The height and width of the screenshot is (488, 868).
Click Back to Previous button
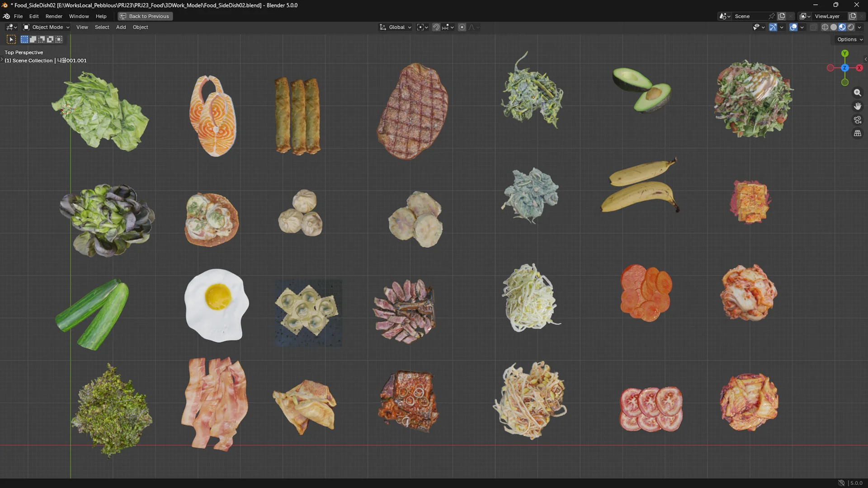tap(145, 16)
